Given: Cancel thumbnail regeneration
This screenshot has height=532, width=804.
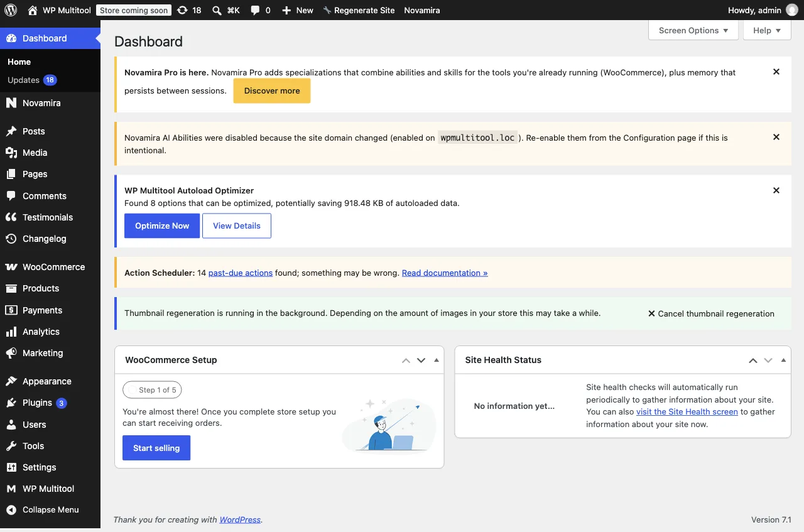Looking at the screenshot, I should (x=711, y=313).
